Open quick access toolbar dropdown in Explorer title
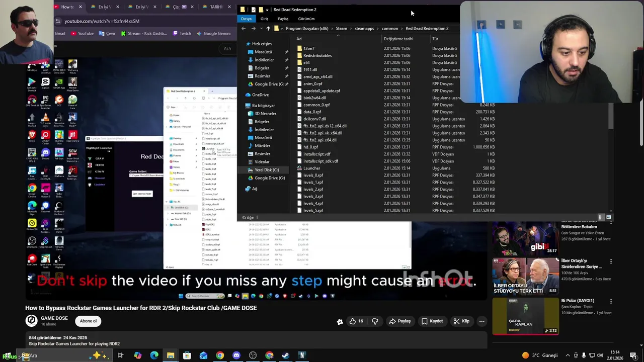The width and height of the screenshot is (644, 362). point(267,10)
